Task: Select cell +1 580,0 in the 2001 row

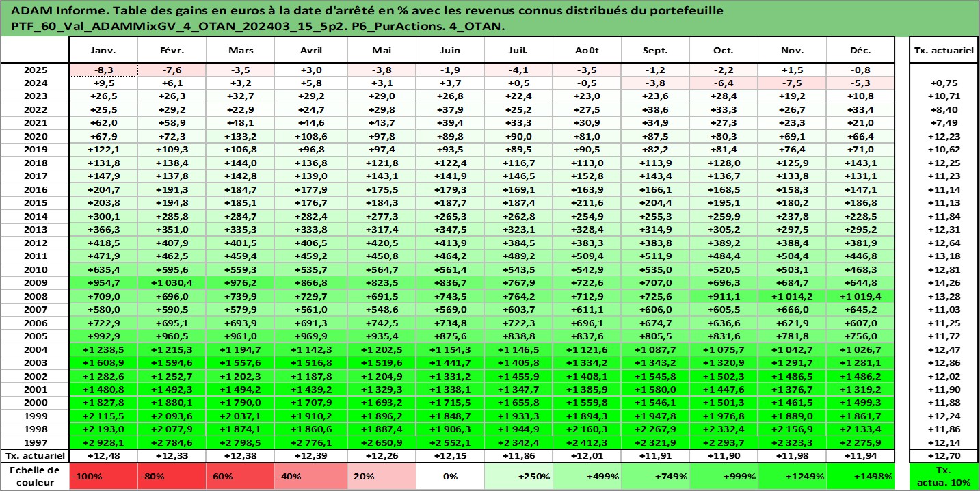Action: click(655, 388)
